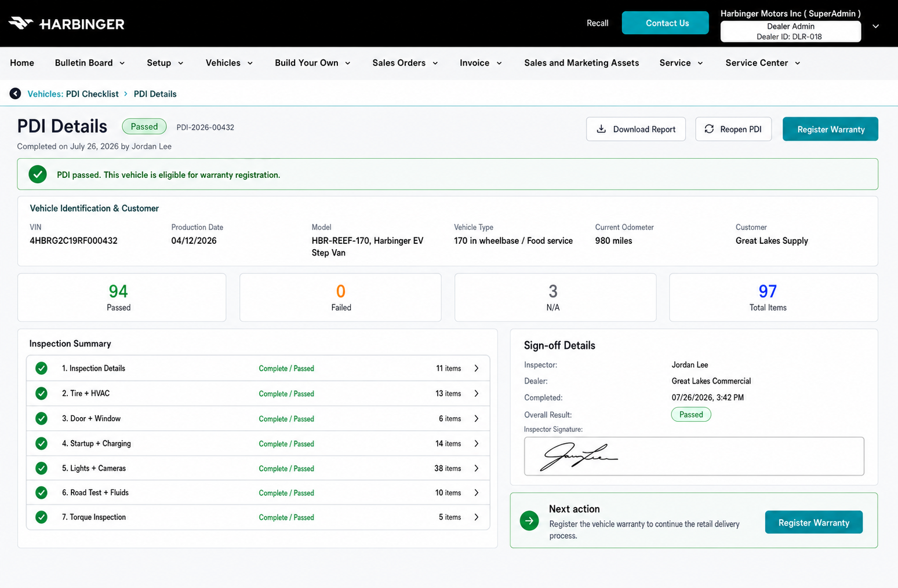Screen dimensions: 898x588
Task: Click the production date 04/12/2026
Action: [194, 241]
